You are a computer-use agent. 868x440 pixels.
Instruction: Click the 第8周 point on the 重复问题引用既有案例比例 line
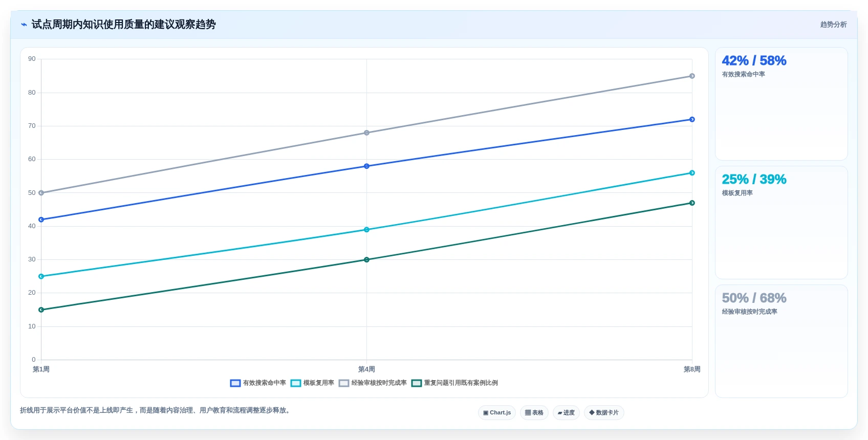[692, 203]
